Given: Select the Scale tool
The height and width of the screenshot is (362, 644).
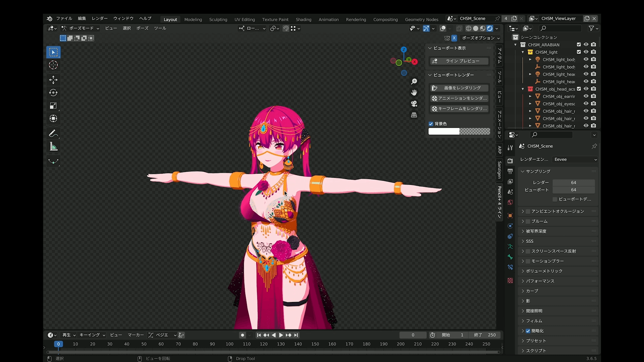Looking at the screenshot, I should tap(53, 106).
